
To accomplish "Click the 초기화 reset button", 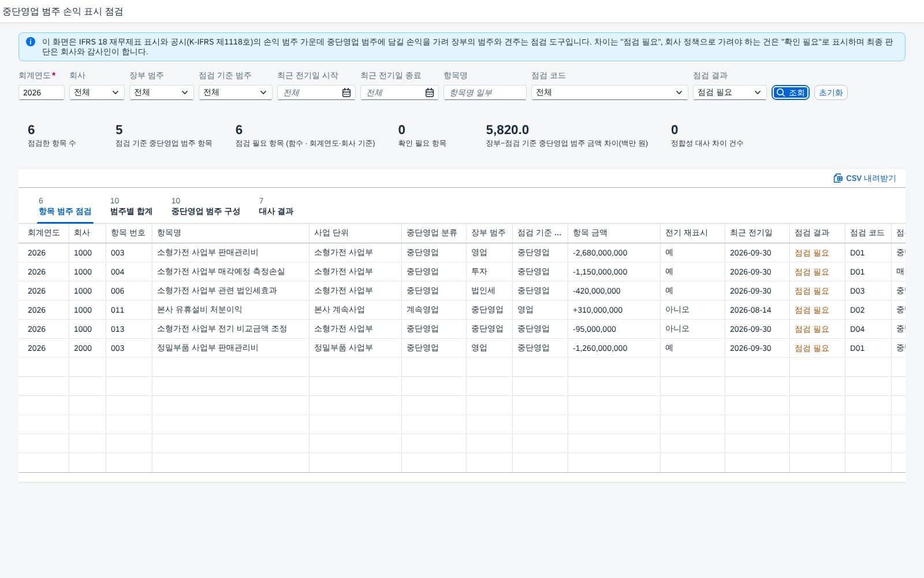I will 831,92.
